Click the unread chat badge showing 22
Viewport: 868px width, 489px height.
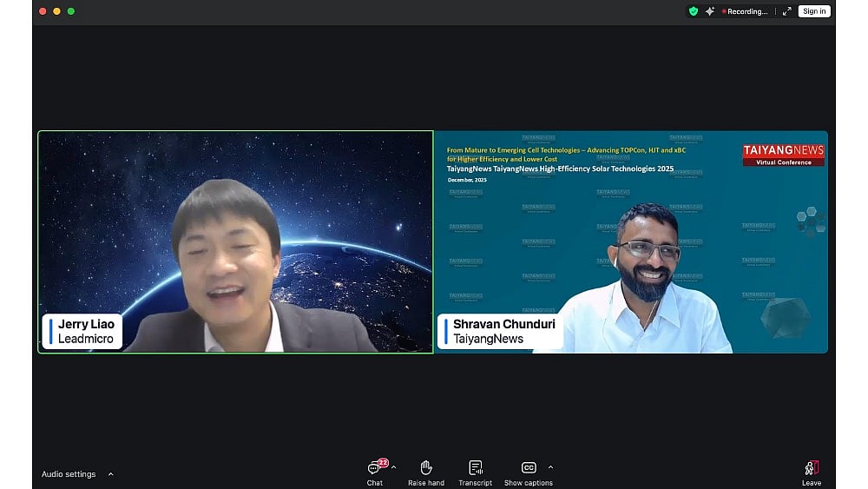coord(383,463)
